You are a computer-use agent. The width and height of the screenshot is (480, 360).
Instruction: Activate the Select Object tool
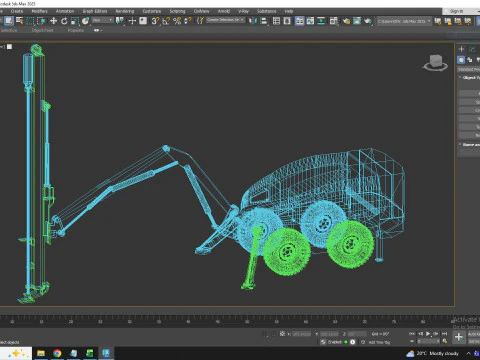[9, 21]
